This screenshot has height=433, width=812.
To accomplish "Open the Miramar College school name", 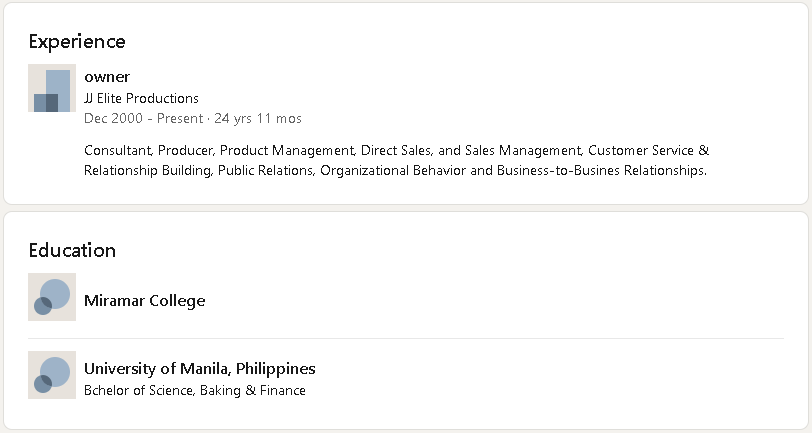I will click(x=144, y=300).
